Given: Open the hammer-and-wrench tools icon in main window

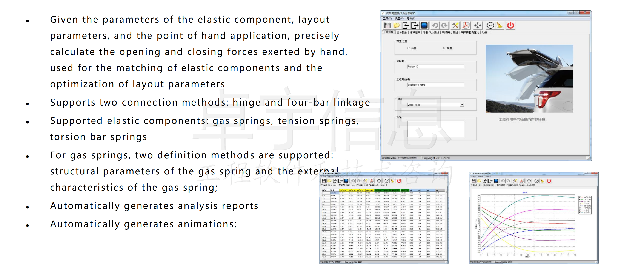Looking at the screenshot, I should click(455, 26).
